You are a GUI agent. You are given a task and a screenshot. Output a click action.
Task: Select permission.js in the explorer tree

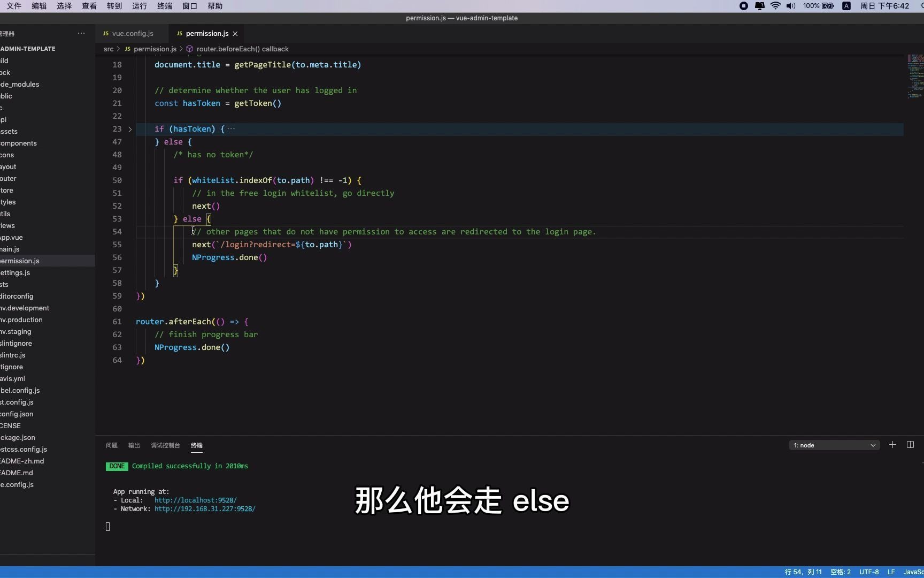pos(48,261)
